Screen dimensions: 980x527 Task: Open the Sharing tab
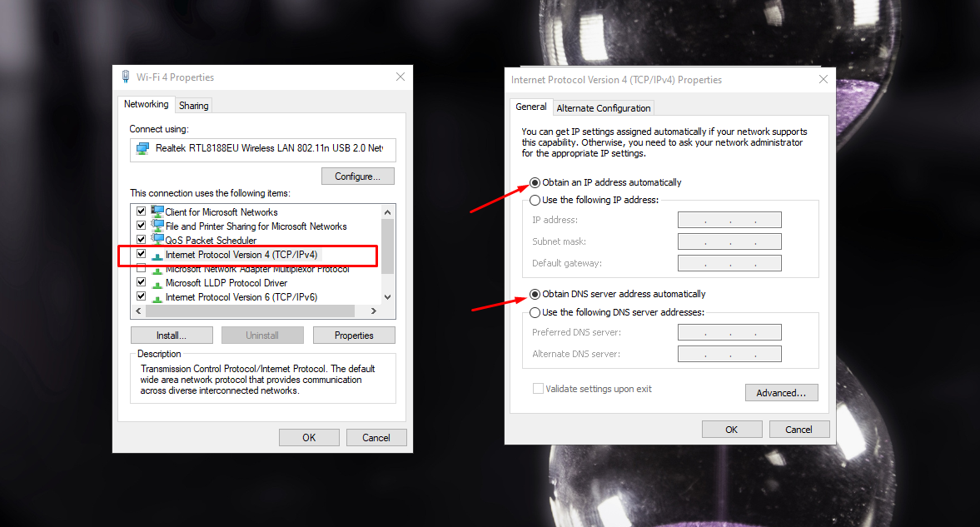pos(194,106)
